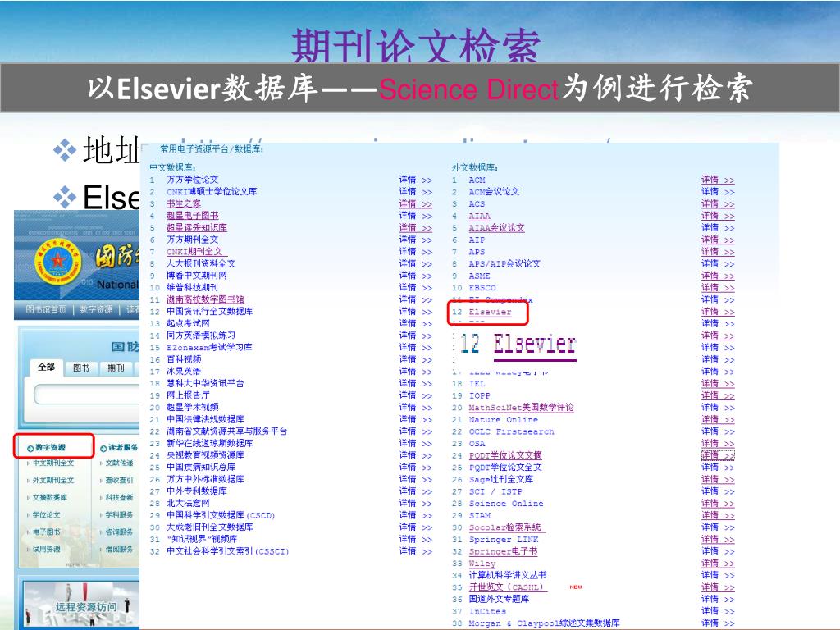Open the ASME database link
Screen dimensions: 840x630
(x=479, y=276)
